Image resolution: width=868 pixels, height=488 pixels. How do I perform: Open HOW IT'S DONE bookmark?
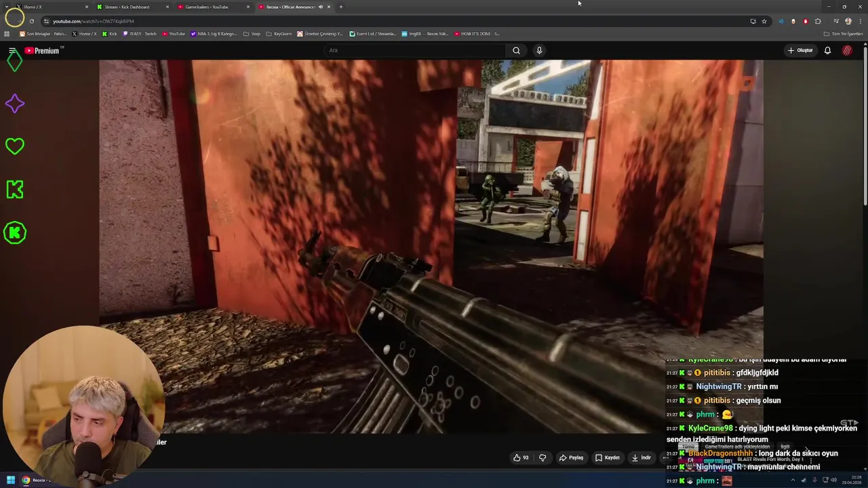tap(477, 33)
